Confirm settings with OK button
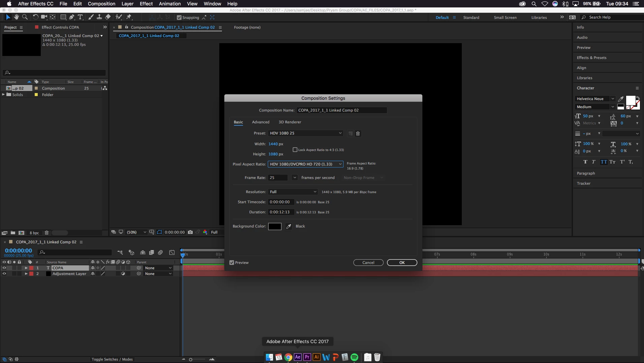This screenshot has width=644, height=363. click(x=402, y=263)
